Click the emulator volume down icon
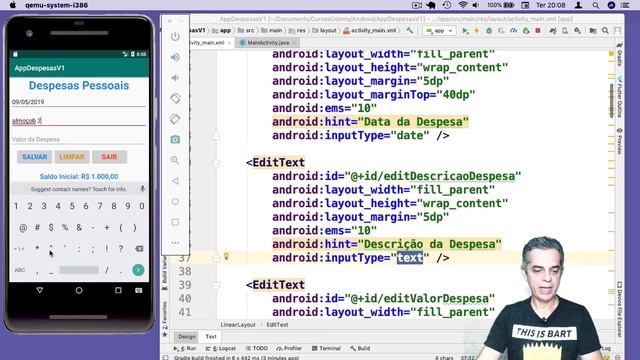 tap(175, 78)
